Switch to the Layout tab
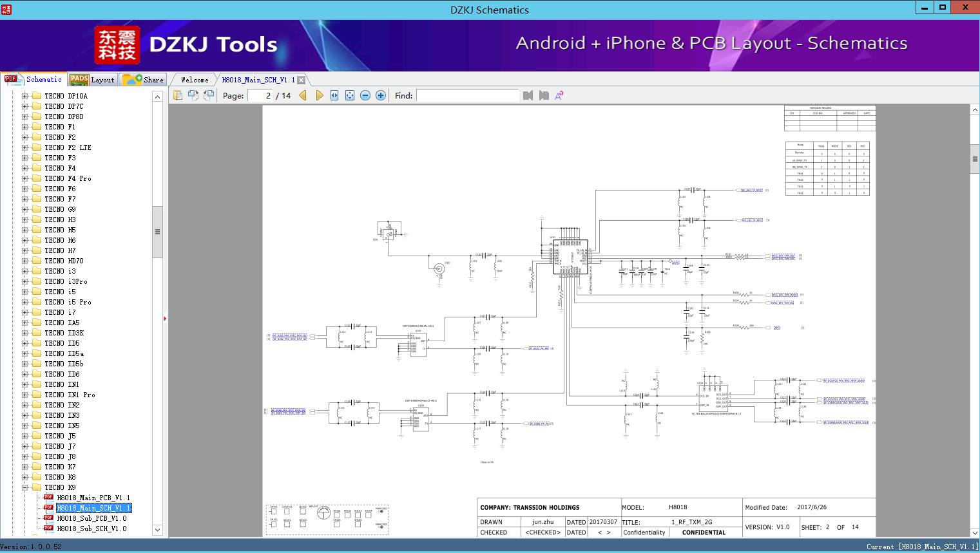980x553 pixels. 92,80
